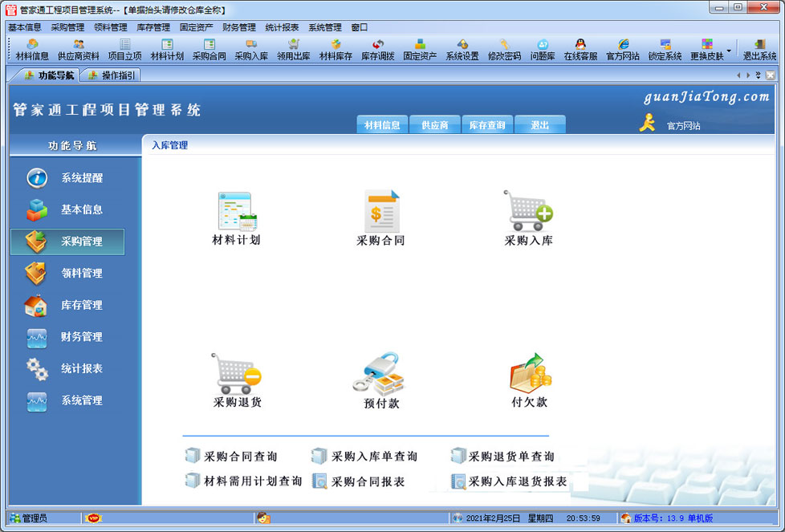This screenshot has width=785, height=532.
Task: Click the 库存查询 button in header
Action: pyautogui.click(x=487, y=125)
